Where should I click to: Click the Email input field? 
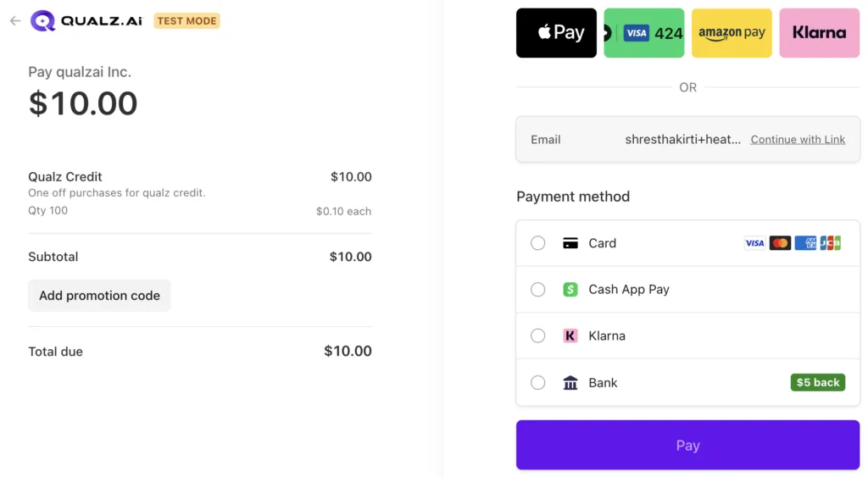point(670,140)
